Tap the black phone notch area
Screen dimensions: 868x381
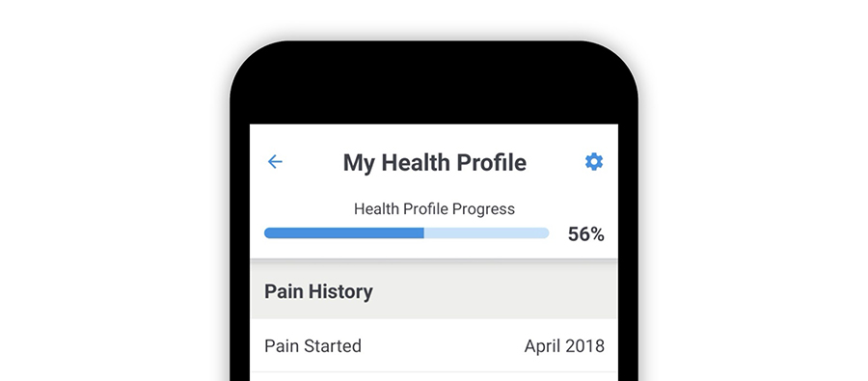434,83
